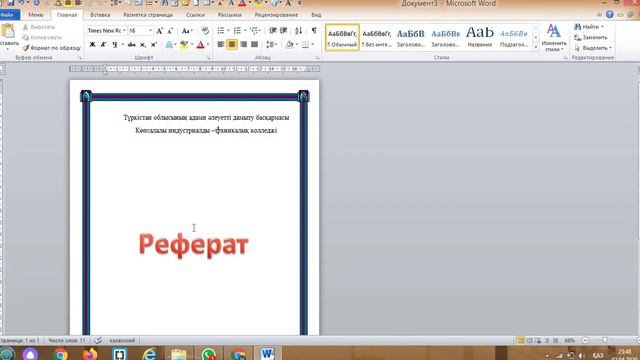Click the Increase Indent icon
The image size is (640, 360).
coord(284,31)
